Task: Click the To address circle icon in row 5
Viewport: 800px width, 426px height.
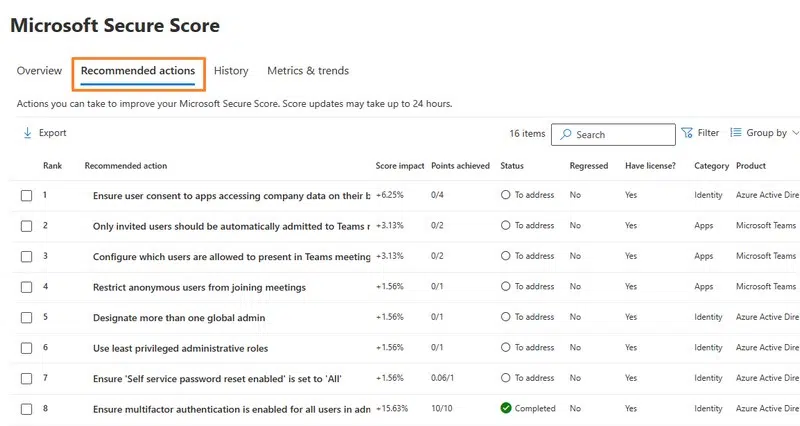Action: 506,317
